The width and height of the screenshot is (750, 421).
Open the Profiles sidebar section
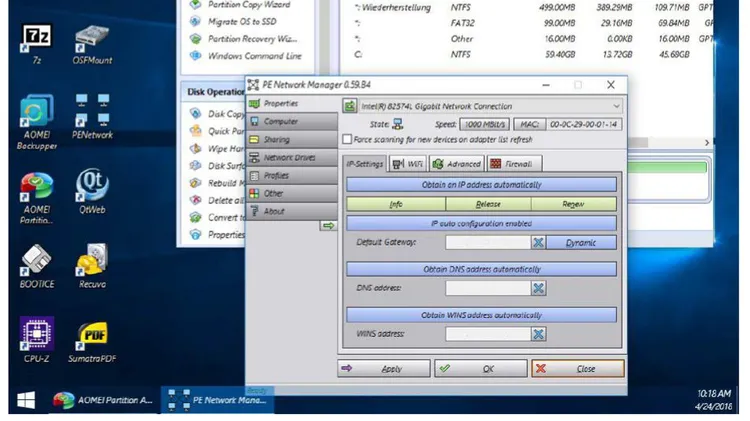tap(292, 176)
